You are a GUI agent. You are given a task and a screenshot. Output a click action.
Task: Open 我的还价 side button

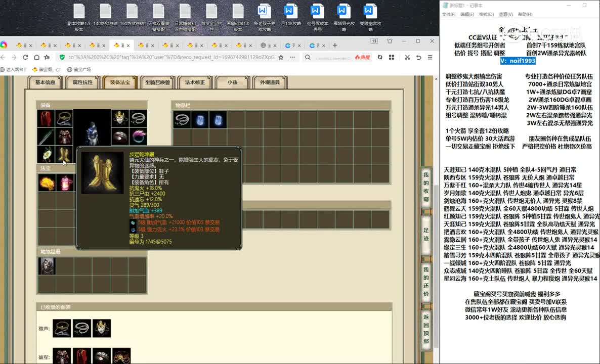click(426, 282)
